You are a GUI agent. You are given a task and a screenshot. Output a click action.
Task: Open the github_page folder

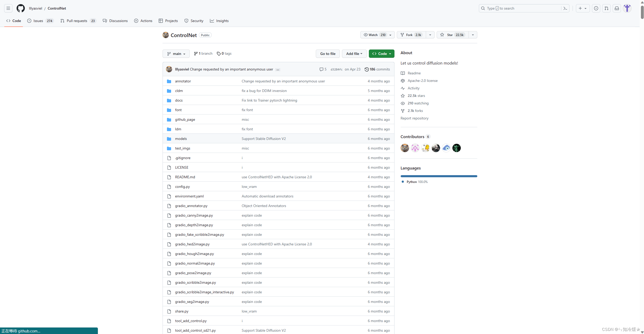coord(185,119)
